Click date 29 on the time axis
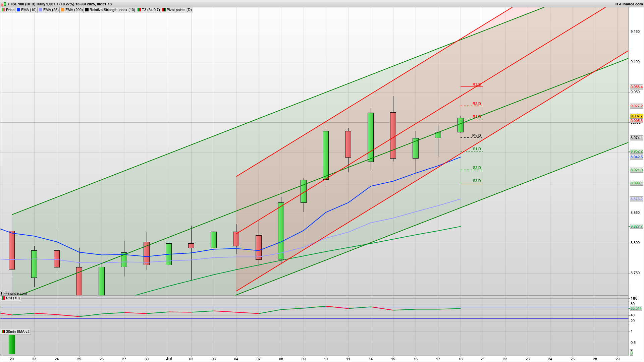 tap(618, 359)
